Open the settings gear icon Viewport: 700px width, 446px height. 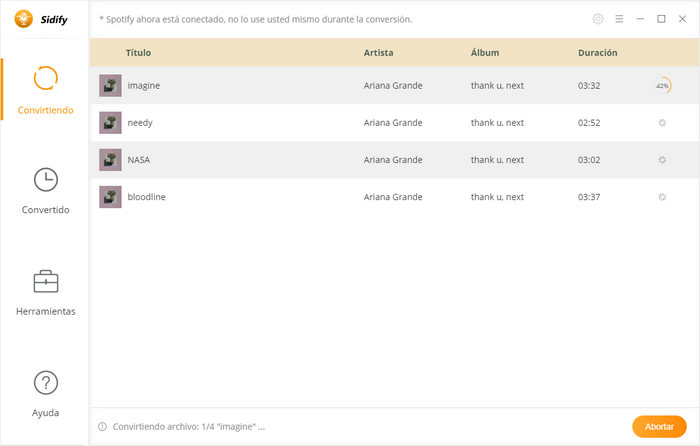pyautogui.click(x=598, y=19)
